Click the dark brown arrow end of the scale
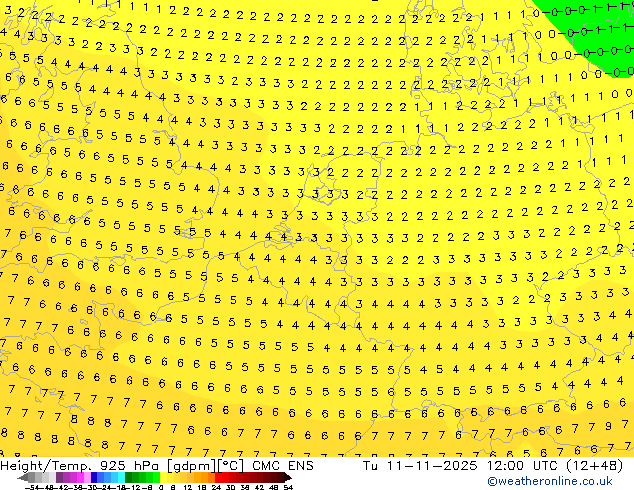 pyautogui.click(x=288, y=477)
